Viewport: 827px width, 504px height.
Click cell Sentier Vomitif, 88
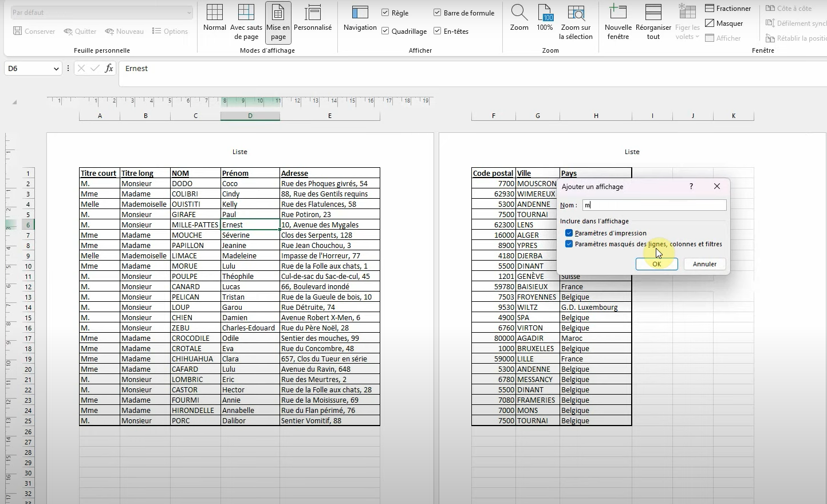click(330, 421)
